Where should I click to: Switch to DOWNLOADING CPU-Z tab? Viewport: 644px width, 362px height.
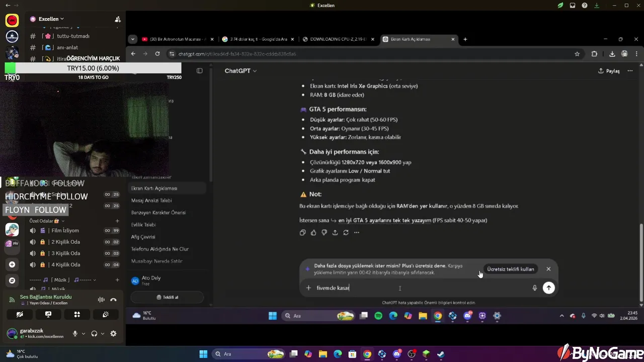(x=338, y=39)
